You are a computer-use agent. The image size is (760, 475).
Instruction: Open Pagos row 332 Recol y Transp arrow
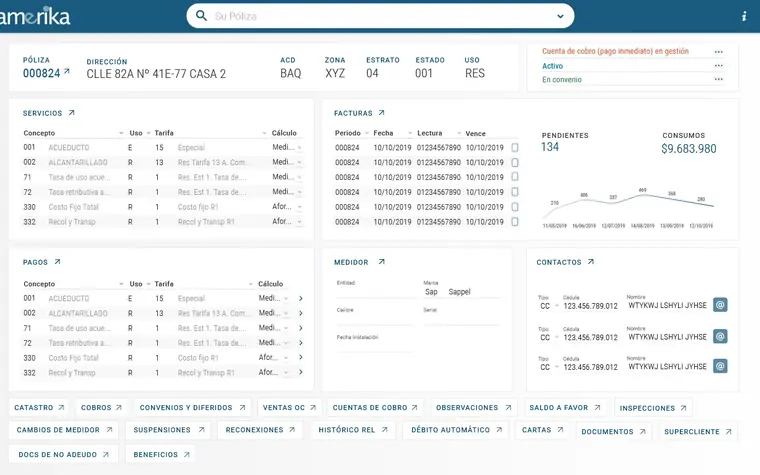301,372
